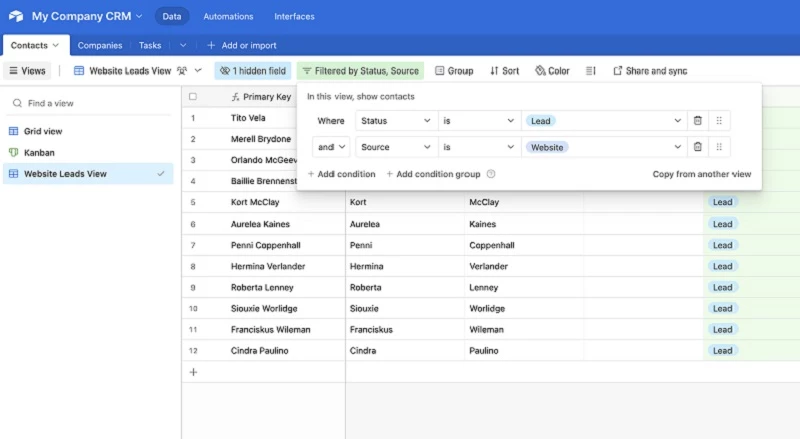Screen dimensions: 800x439
Task: Toggle the select all rows checkbox
Action: (193, 96)
